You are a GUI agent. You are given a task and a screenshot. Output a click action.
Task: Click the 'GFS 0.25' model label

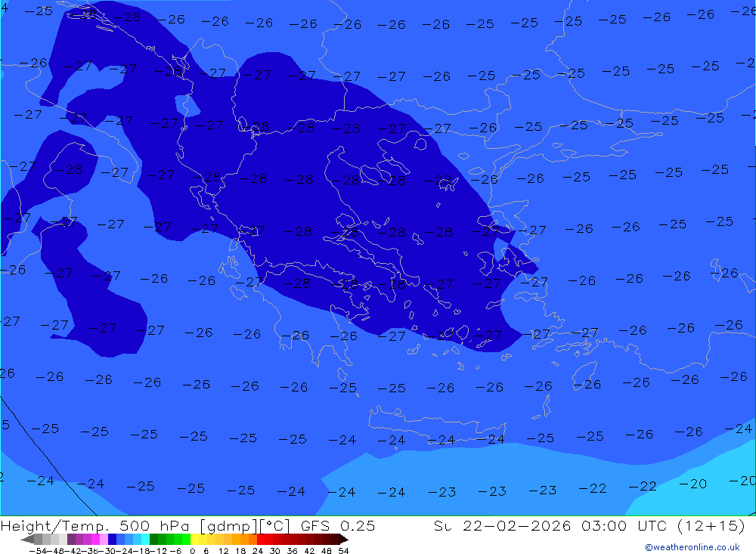coord(337,525)
